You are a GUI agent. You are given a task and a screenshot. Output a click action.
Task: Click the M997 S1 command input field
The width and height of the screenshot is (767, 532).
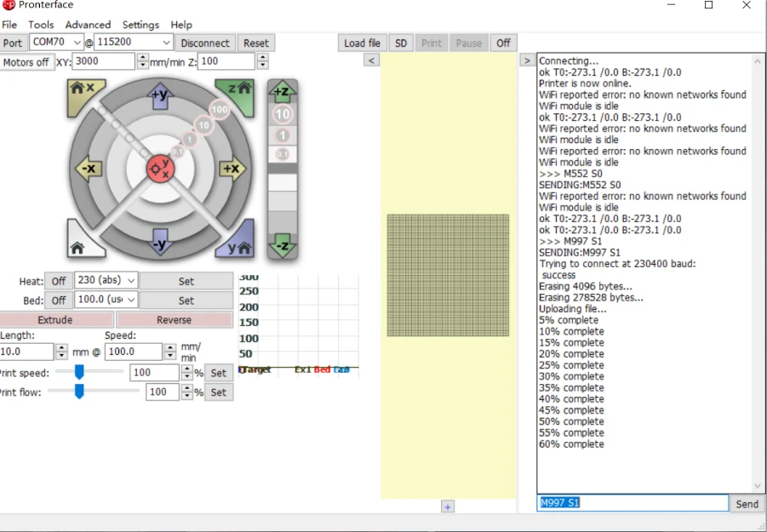click(632, 503)
